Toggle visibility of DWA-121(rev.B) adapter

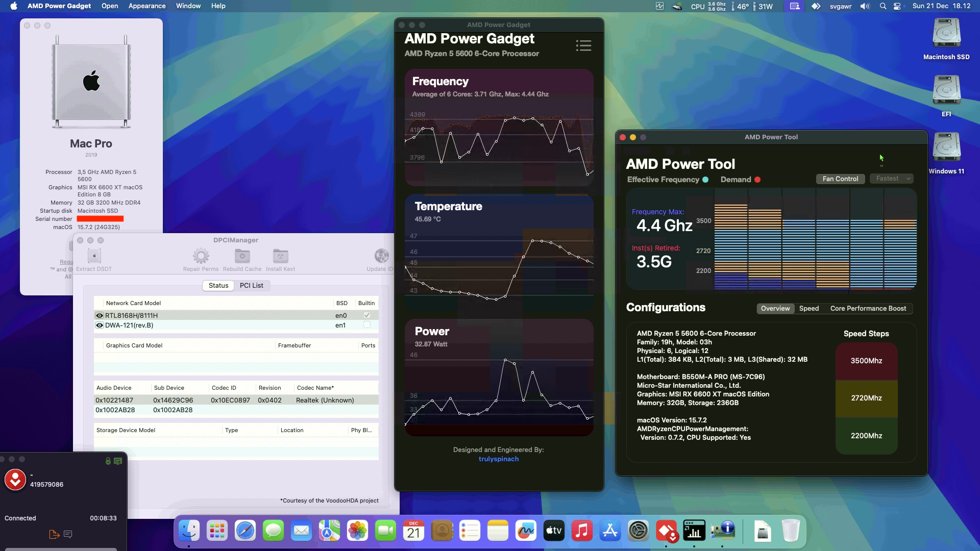[99, 325]
